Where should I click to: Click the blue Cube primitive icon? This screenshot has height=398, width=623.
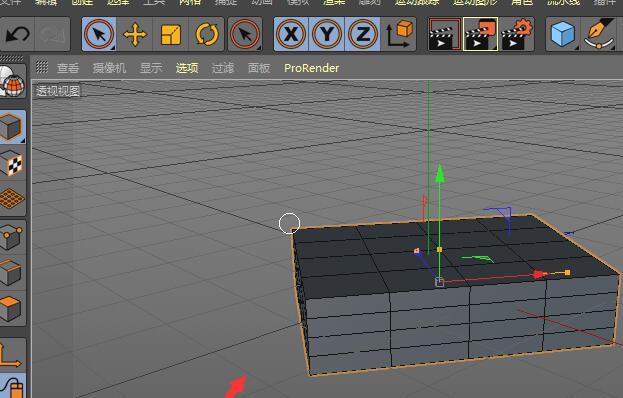click(x=563, y=34)
